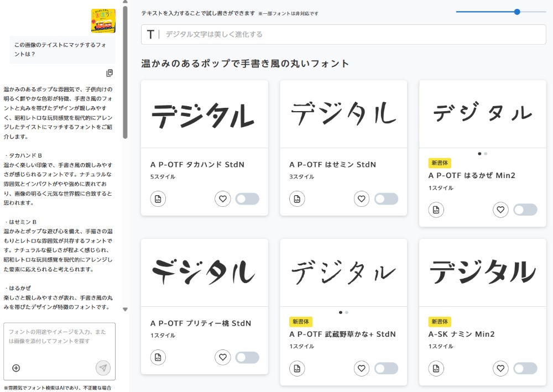Click the 新書体 badge on はるかぜ Min2 card

click(440, 163)
